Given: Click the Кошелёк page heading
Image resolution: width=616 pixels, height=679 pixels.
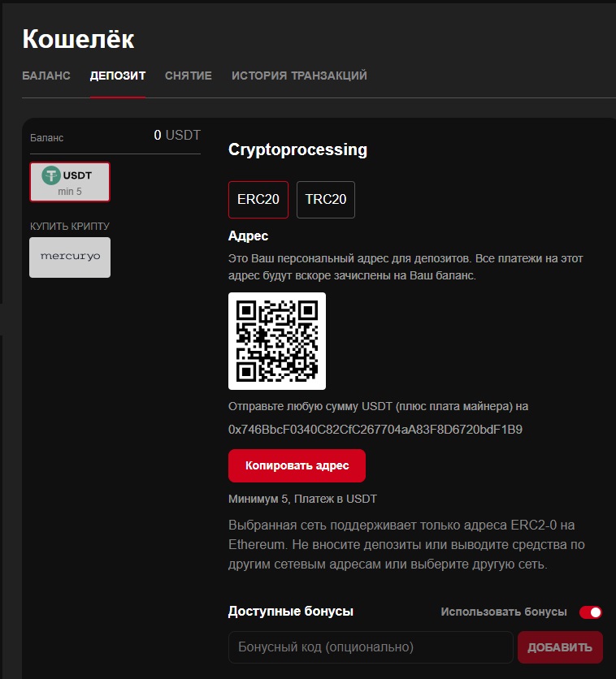Looking at the screenshot, I should [78, 39].
